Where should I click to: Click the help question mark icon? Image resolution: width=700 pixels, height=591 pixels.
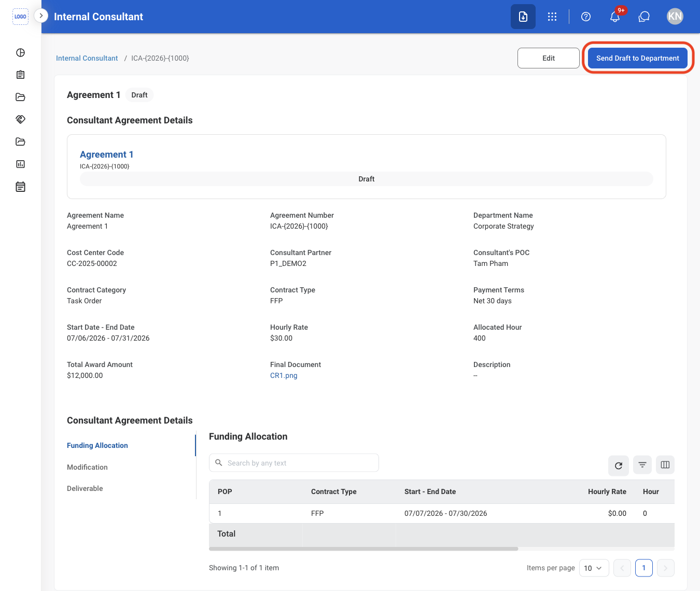[586, 17]
